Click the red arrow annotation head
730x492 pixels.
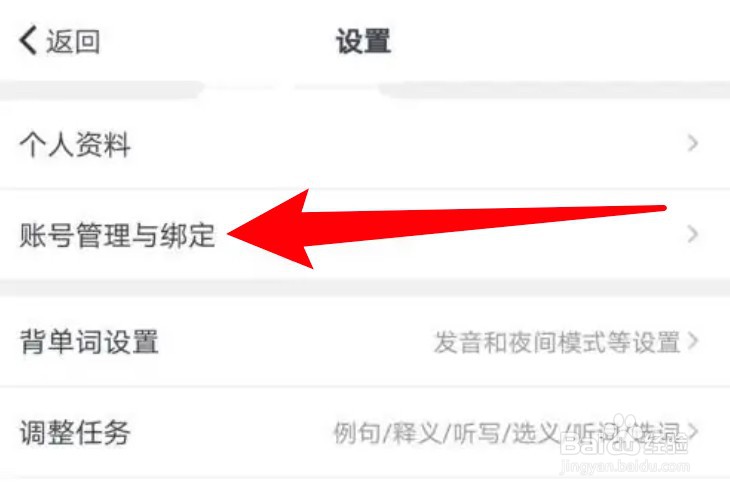(x=270, y=229)
